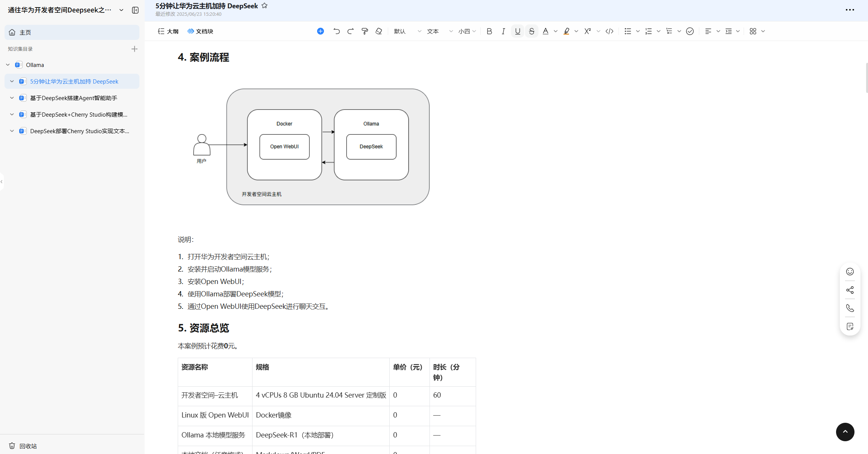This screenshot has height=454, width=868.
Task: Click the font color A icon
Action: (546, 31)
